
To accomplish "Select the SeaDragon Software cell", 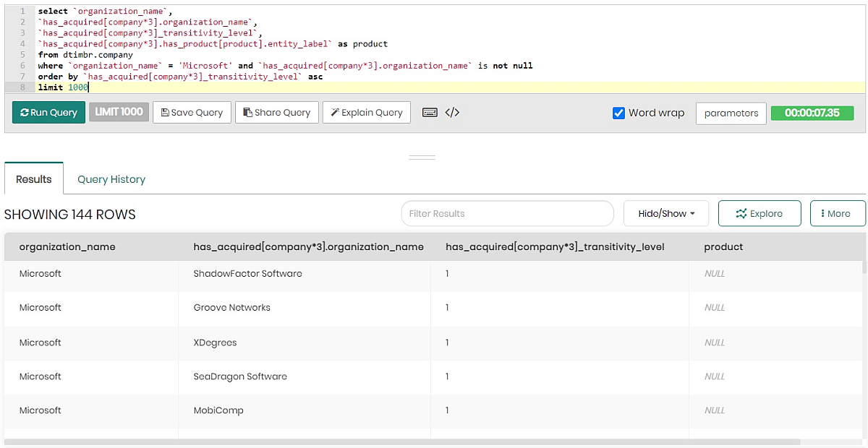I will (305, 376).
